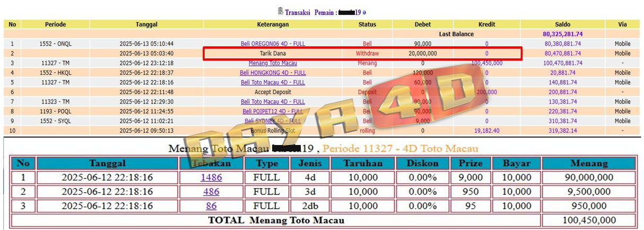Select the Menang status cell
644x230 pixels.
367,63
